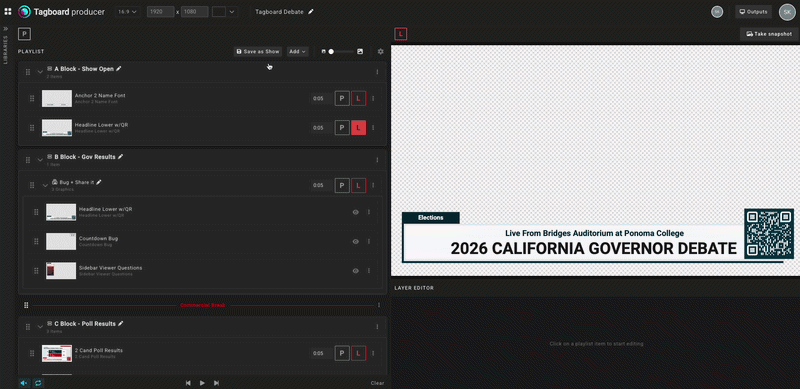The height and width of the screenshot is (389, 800).
Task: Rename B Block - Gov Results
Action: tap(120, 157)
